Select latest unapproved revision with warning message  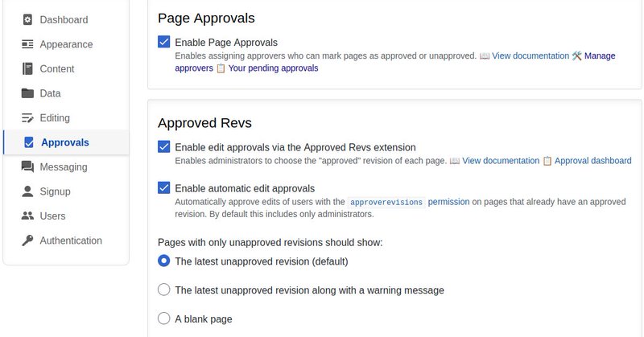click(164, 290)
